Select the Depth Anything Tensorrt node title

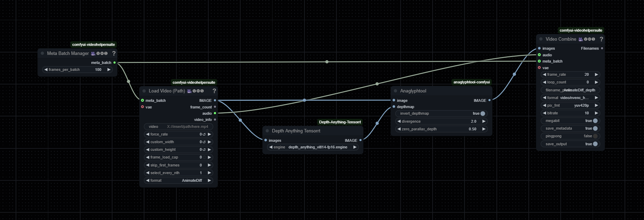click(x=296, y=131)
